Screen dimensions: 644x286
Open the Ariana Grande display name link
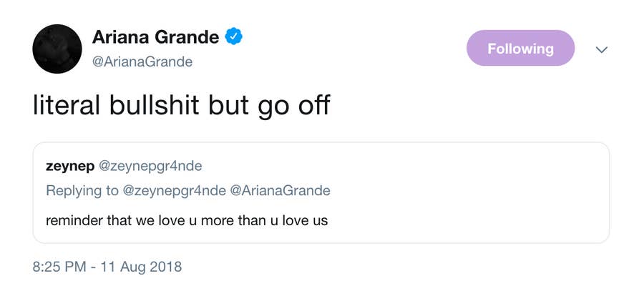pos(155,37)
